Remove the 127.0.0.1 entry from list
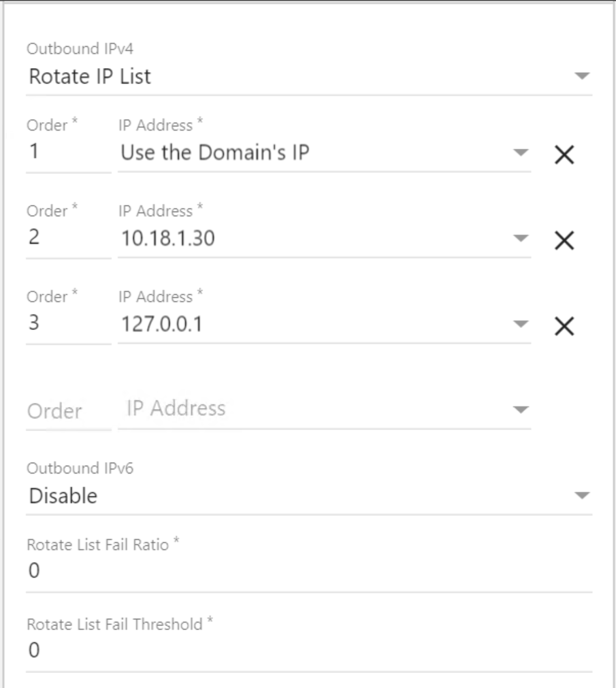This screenshot has width=616, height=688. [564, 327]
